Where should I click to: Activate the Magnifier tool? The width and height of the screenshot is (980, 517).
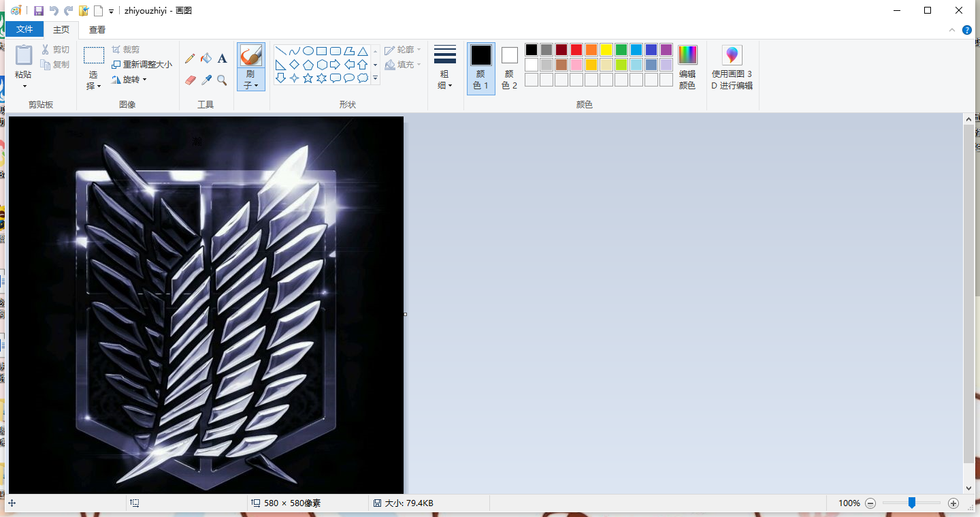221,80
